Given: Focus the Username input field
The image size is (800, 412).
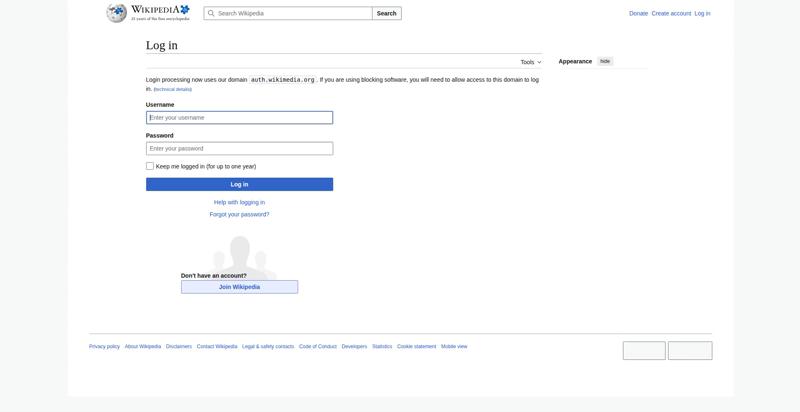Looking at the screenshot, I should 239,118.
